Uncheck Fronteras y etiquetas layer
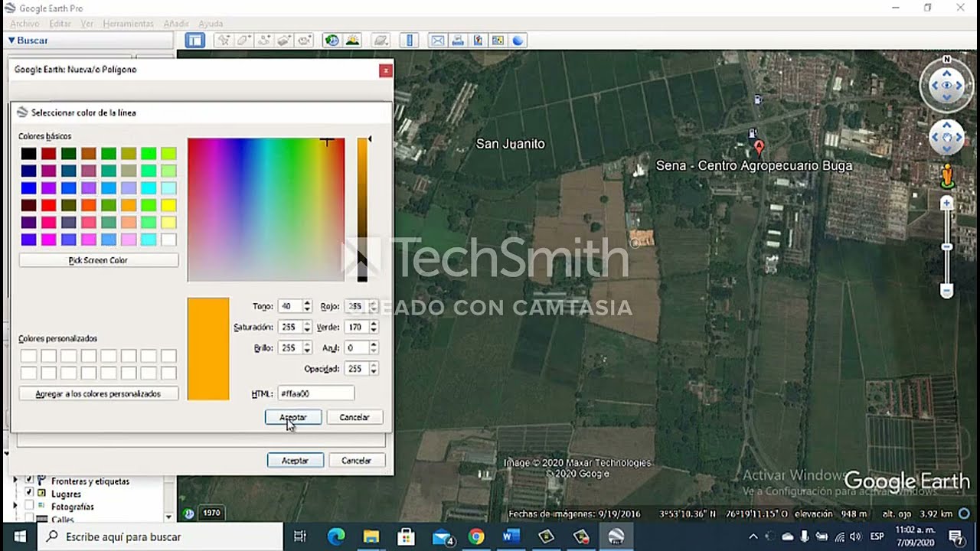980x551 pixels. click(29, 481)
